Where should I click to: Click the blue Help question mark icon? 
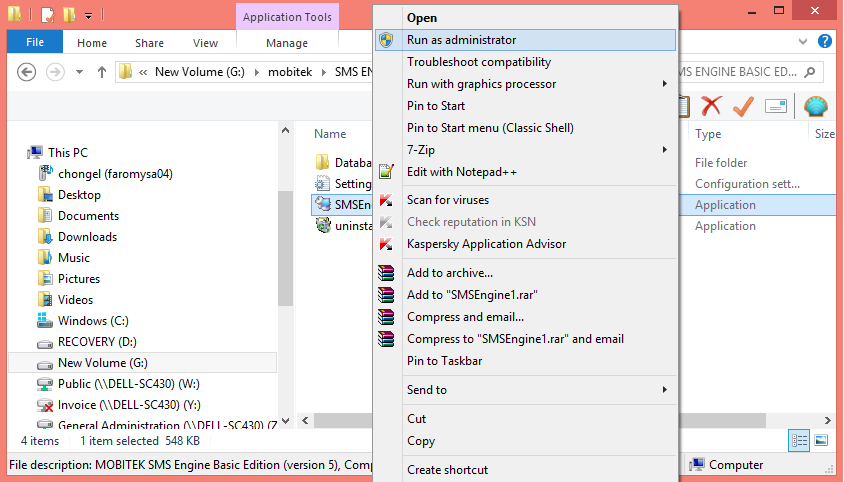[x=825, y=42]
